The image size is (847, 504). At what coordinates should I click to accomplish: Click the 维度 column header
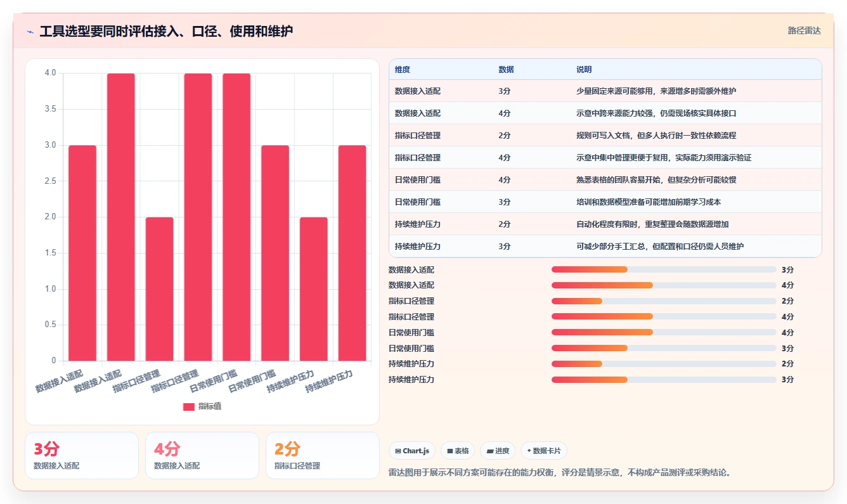402,70
